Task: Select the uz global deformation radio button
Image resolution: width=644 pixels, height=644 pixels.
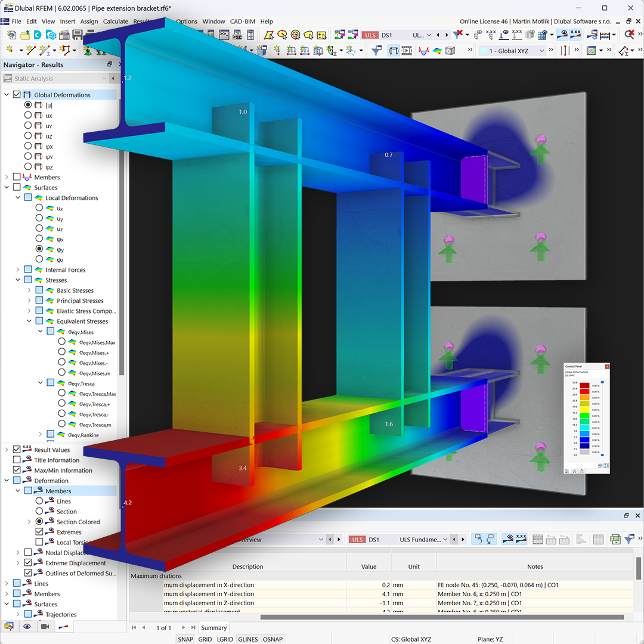Action: [x=28, y=135]
